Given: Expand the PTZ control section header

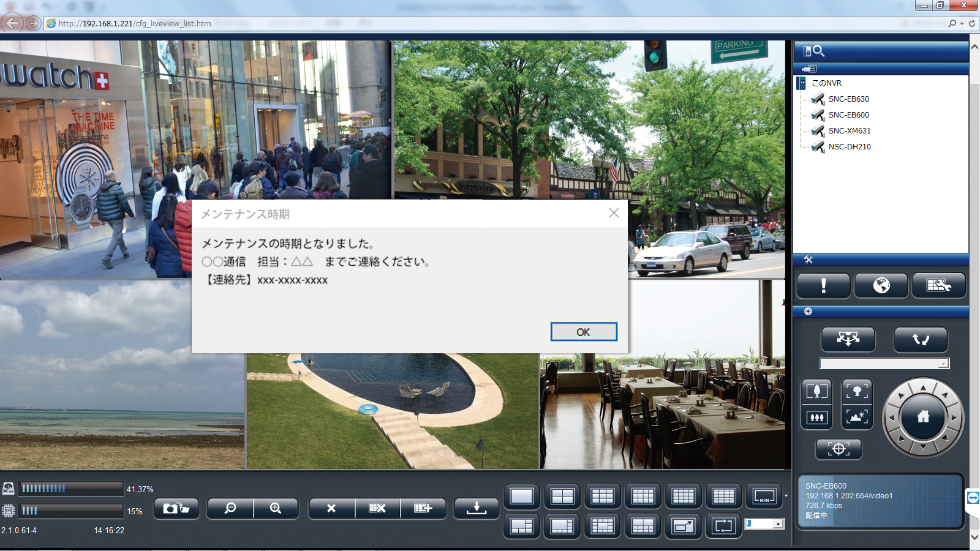Looking at the screenshot, I should [x=881, y=311].
